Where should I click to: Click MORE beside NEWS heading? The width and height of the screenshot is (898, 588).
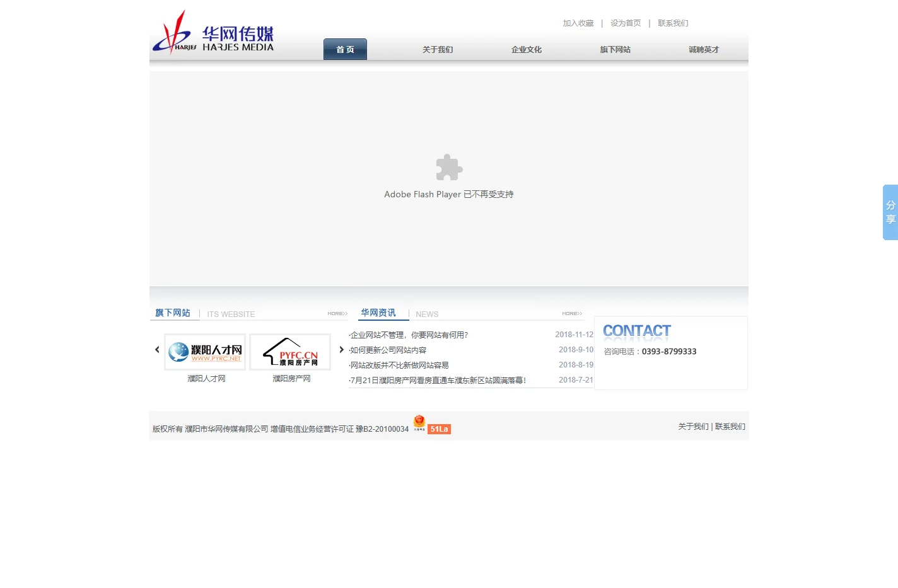point(572,313)
